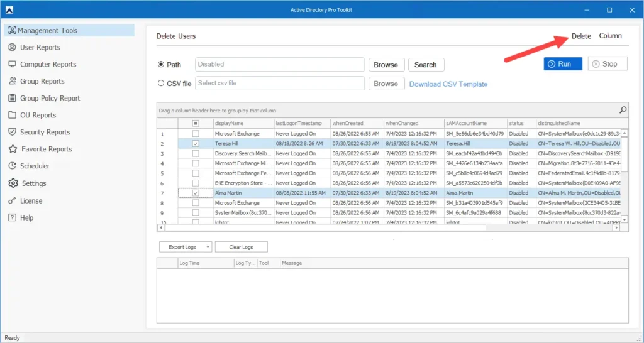This screenshot has width=644, height=343.
Task: Select the Path radio button
Action: tap(161, 65)
